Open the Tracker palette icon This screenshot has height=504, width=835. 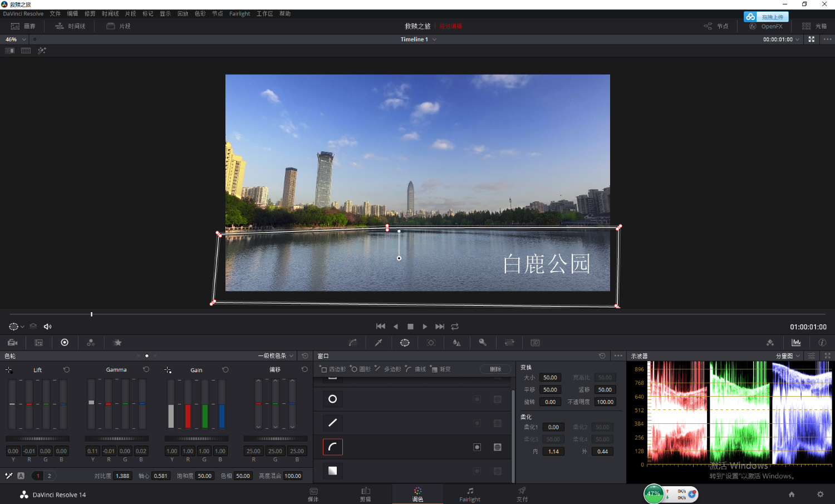[431, 343]
